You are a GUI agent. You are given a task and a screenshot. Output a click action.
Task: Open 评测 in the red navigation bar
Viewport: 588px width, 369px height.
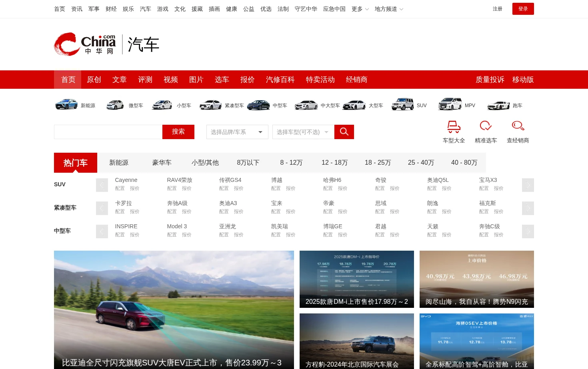pyautogui.click(x=145, y=80)
